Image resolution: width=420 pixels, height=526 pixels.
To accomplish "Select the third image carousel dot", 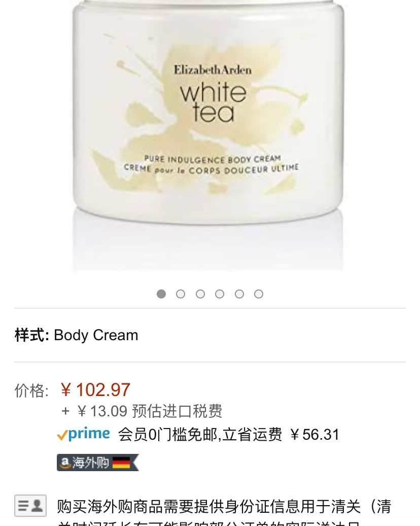I will (x=200, y=294).
